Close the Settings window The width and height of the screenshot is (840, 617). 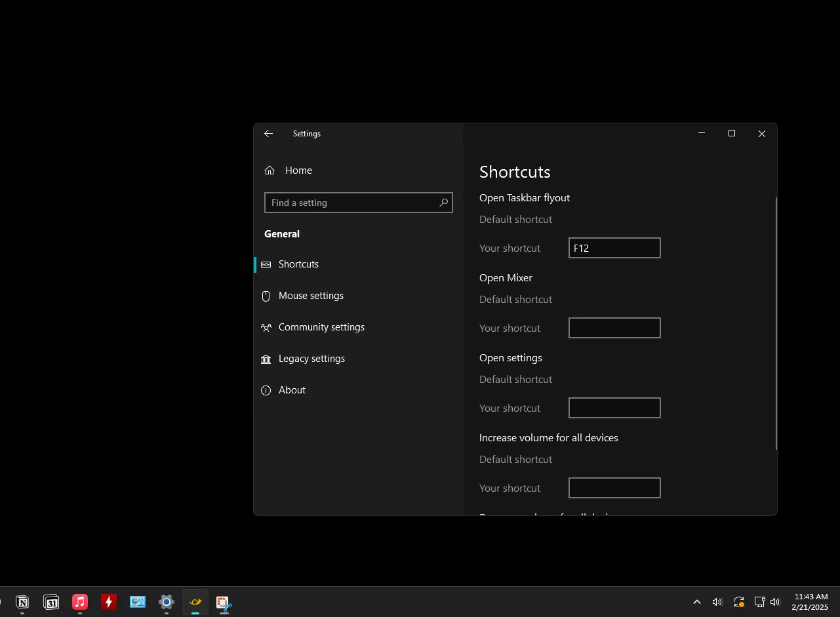click(x=762, y=133)
